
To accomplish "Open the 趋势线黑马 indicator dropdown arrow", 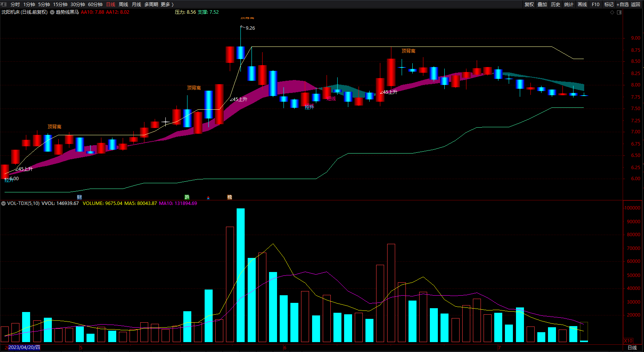I will pyautogui.click(x=52, y=12).
